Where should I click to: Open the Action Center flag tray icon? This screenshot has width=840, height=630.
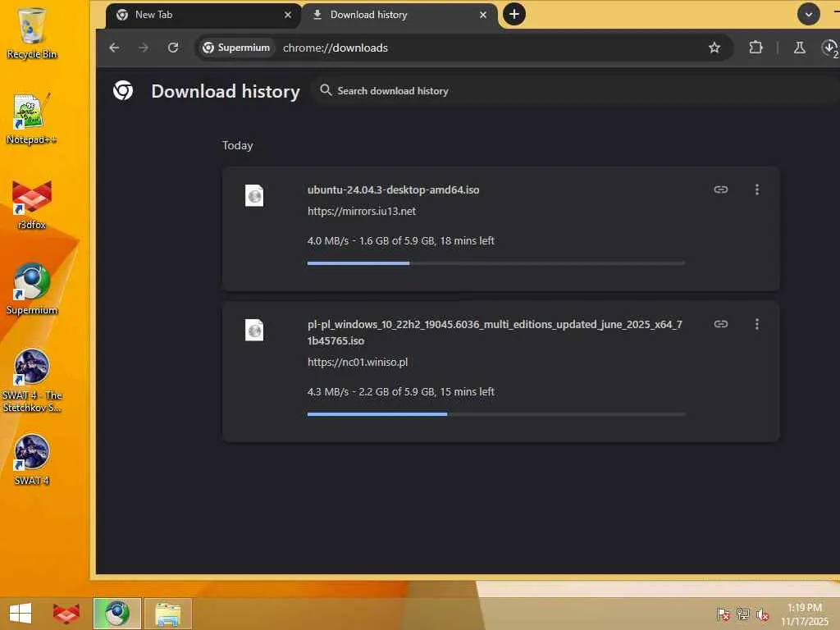(x=723, y=614)
